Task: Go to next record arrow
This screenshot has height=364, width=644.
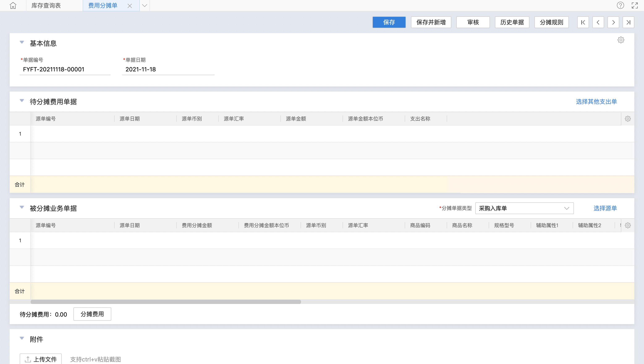Action: (613, 22)
